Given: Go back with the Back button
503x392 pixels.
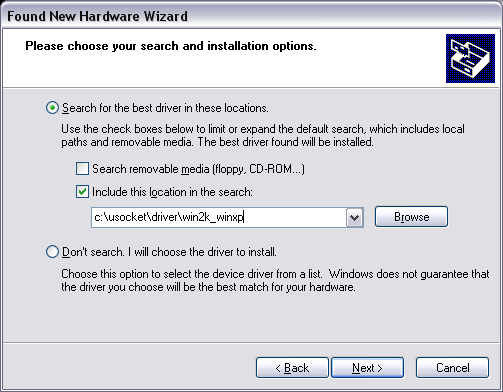Looking at the screenshot, I should (x=292, y=368).
